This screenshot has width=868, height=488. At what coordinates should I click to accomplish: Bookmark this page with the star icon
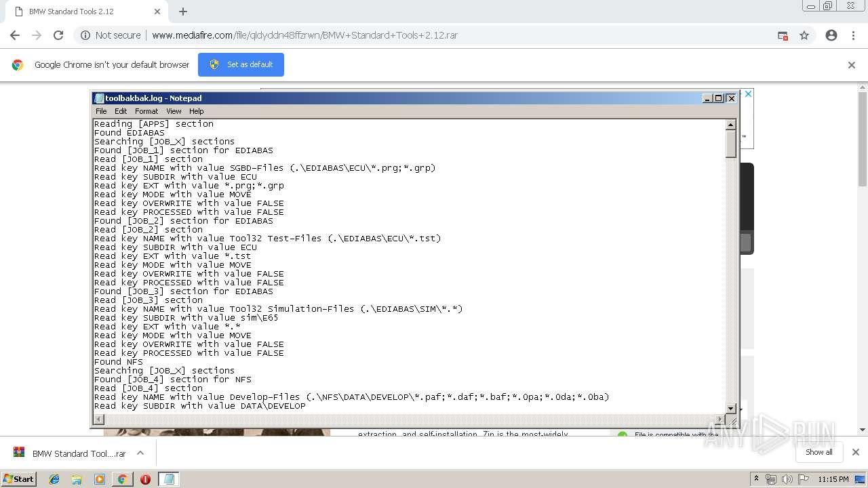804,35
